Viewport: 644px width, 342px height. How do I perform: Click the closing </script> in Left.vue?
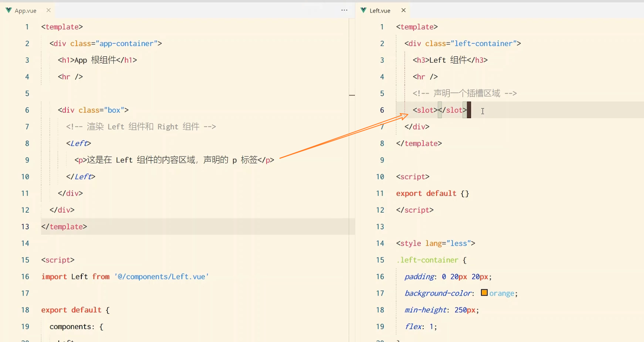click(x=415, y=210)
